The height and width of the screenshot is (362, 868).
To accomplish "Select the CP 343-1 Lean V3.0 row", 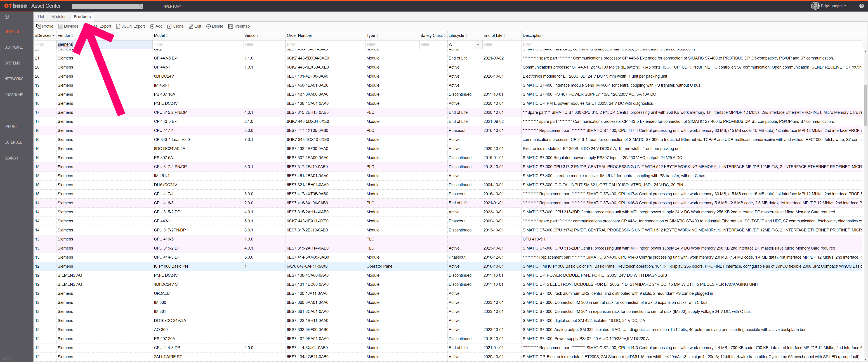I will (x=448, y=140).
